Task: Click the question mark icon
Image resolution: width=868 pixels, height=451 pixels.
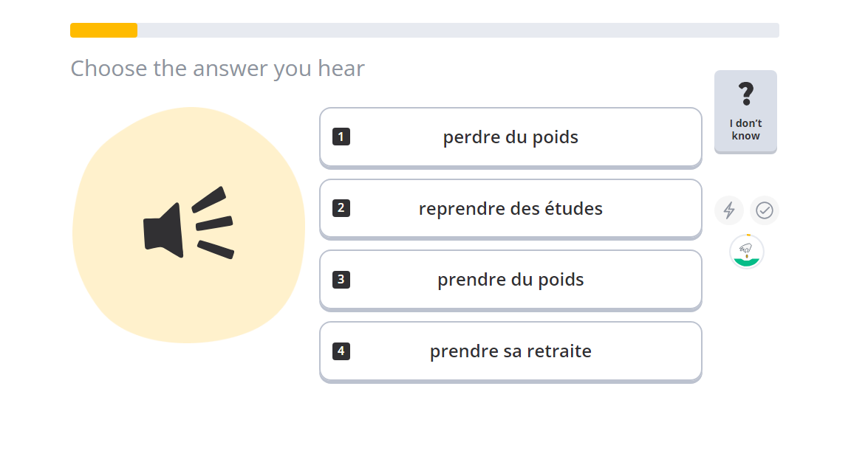Action: tap(746, 94)
